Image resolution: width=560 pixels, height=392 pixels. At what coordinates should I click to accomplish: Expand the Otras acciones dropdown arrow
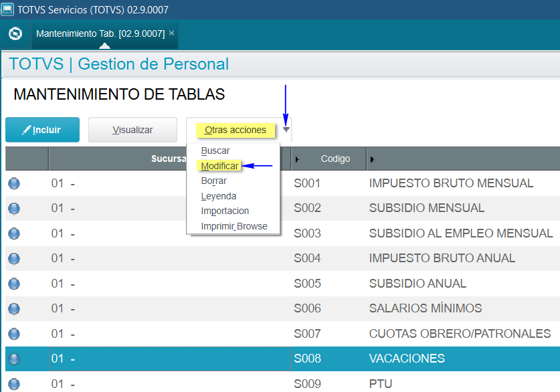pos(286,129)
